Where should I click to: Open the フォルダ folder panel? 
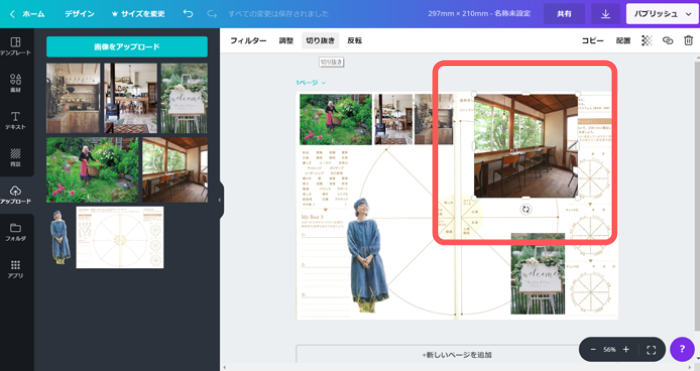pyautogui.click(x=15, y=232)
